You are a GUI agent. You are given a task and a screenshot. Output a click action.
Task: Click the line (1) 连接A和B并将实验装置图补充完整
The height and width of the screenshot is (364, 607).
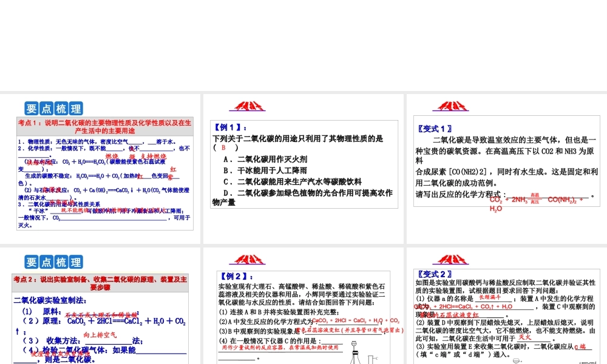point(279,312)
